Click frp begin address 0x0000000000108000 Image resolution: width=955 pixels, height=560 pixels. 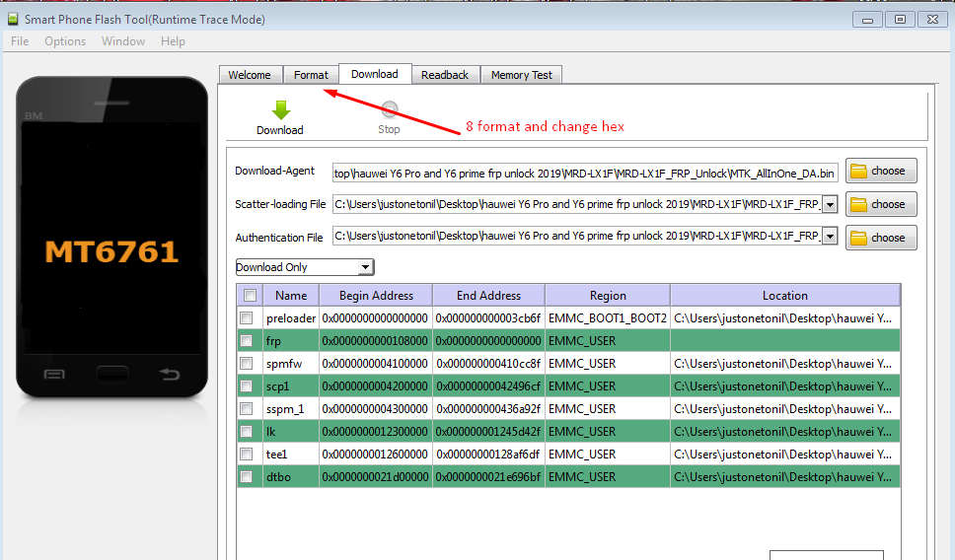pyautogui.click(x=375, y=341)
